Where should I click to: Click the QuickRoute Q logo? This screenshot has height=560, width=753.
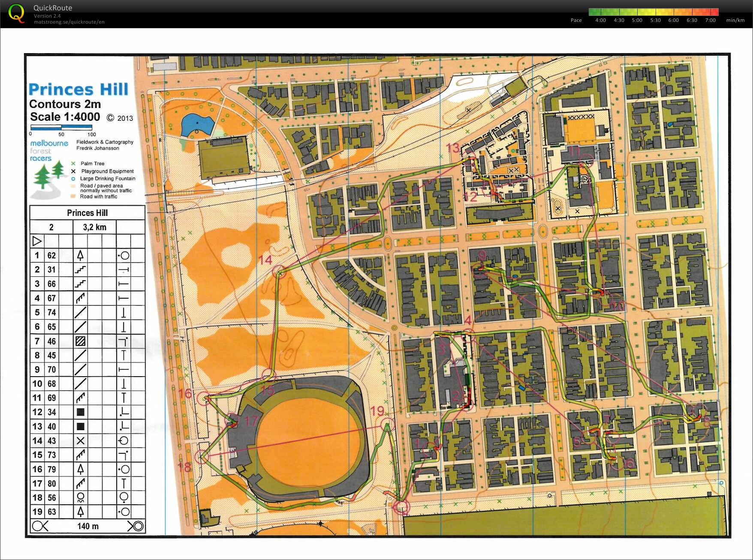click(x=16, y=13)
